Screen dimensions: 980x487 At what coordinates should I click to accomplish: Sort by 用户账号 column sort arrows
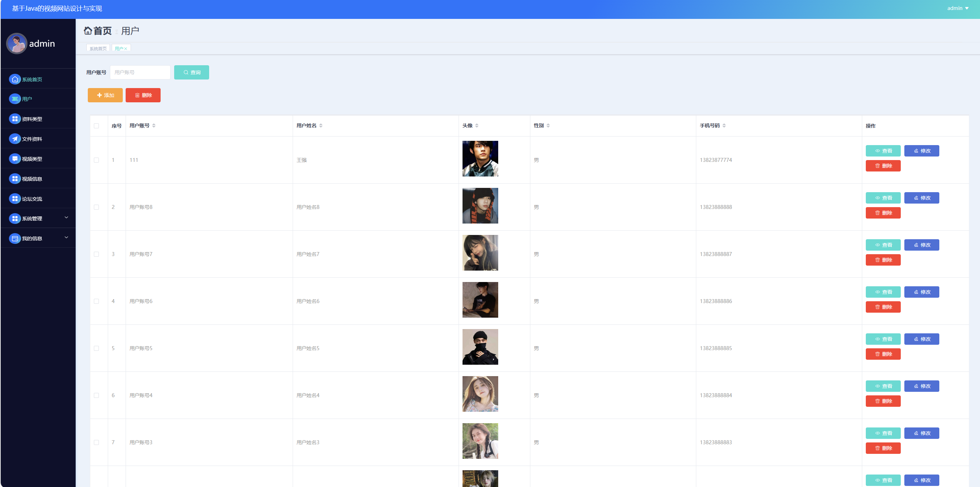pyautogui.click(x=154, y=125)
